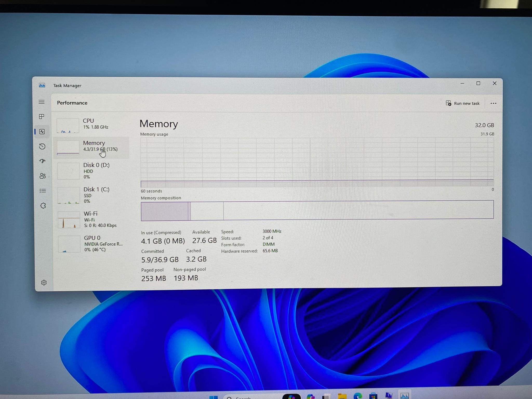Select the Wi-Fi performance entry
This screenshot has width=532, height=399.
tap(92, 219)
